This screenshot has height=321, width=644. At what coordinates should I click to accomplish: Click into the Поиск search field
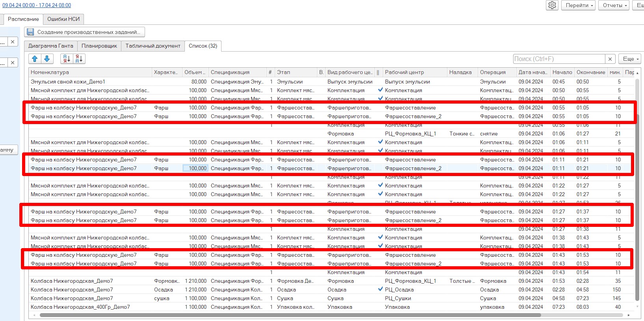click(x=559, y=59)
